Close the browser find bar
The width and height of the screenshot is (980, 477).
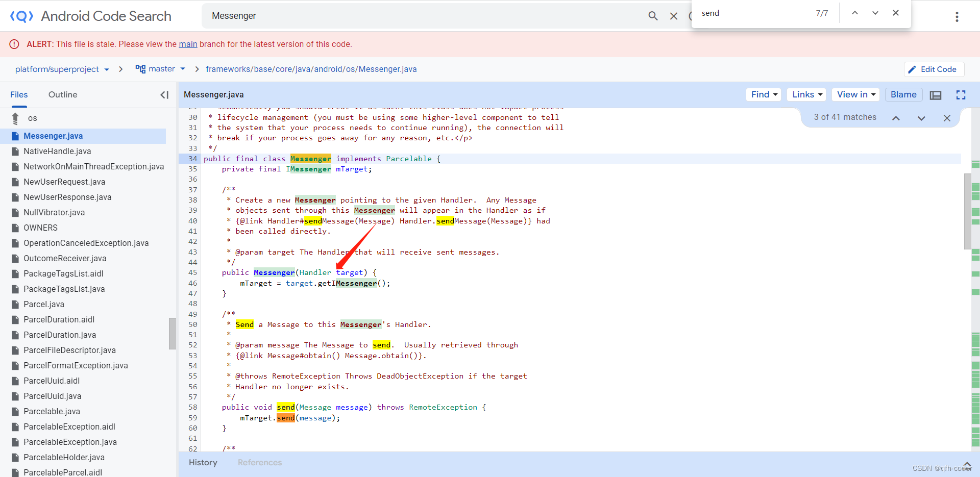(896, 13)
